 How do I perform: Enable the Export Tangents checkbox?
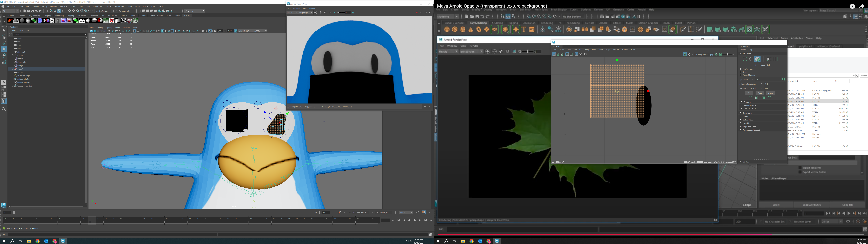point(800,168)
